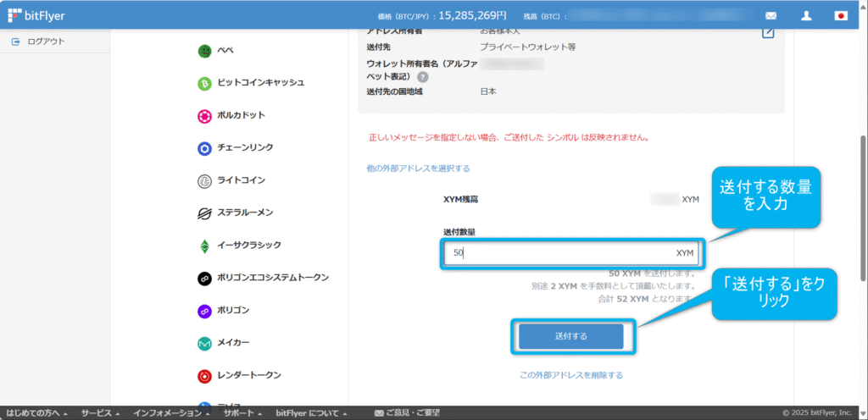Select the イーサクラシック coin icon
This screenshot has width=868, height=420.
click(205, 246)
